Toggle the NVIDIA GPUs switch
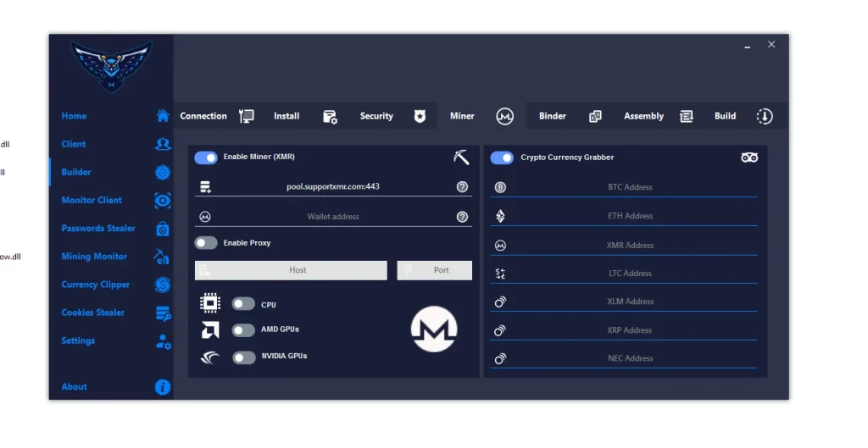Viewport: 868px width, 448px height. (x=243, y=357)
